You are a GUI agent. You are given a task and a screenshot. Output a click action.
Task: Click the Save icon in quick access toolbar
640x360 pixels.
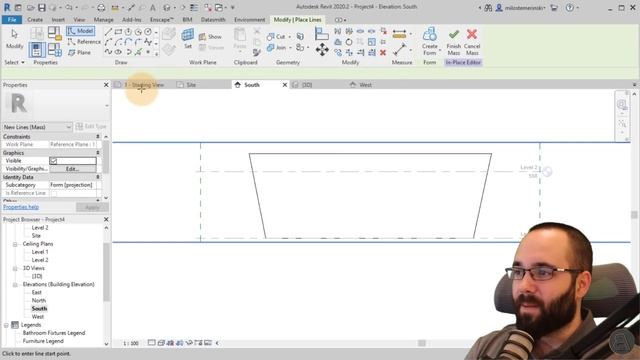coord(42,8)
